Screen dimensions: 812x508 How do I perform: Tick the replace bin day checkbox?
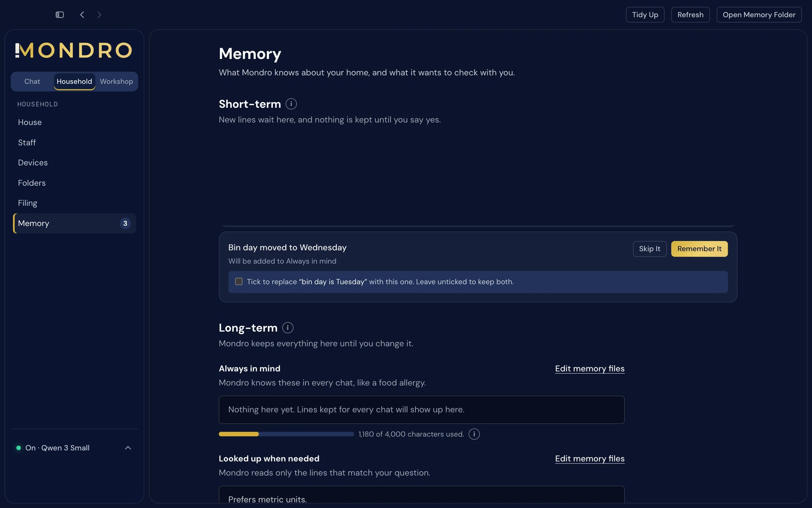pos(239,281)
